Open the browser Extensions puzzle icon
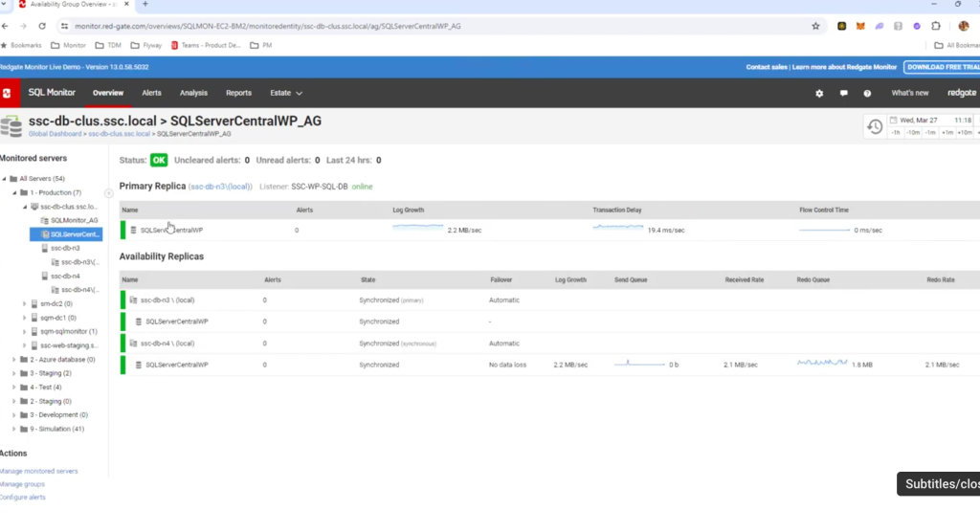The width and height of the screenshot is (980, 532). (936, 27)
